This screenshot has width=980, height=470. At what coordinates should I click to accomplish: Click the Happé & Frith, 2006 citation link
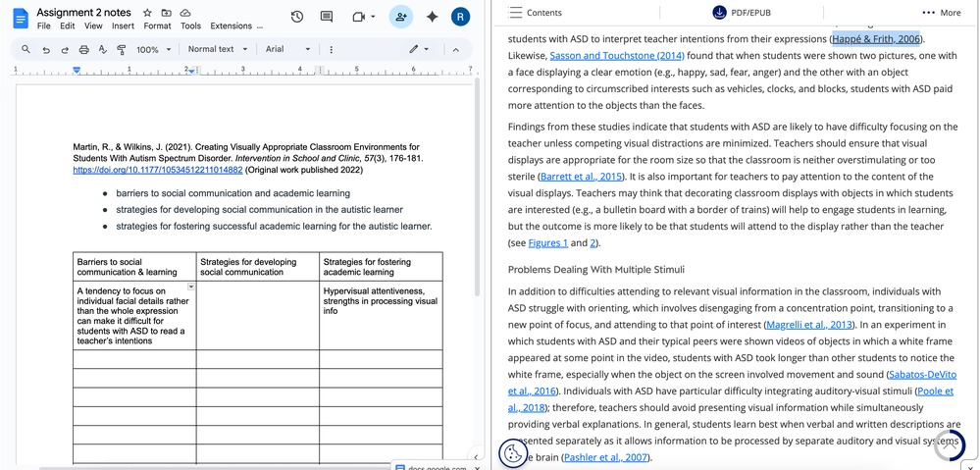pos(876,38)
